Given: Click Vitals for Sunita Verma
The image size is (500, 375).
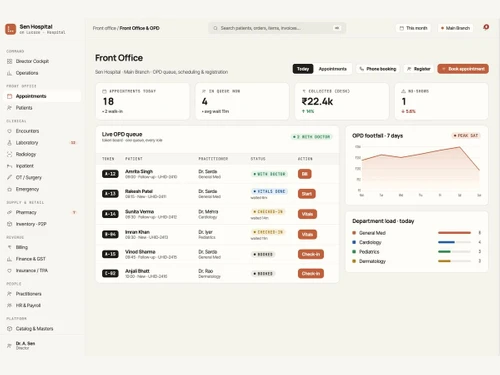Looking at the screenshot, I should point(307,214).
